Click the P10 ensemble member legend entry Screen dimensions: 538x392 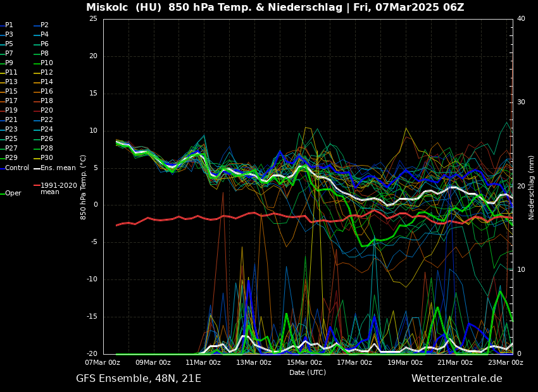[x=46, y=63]
